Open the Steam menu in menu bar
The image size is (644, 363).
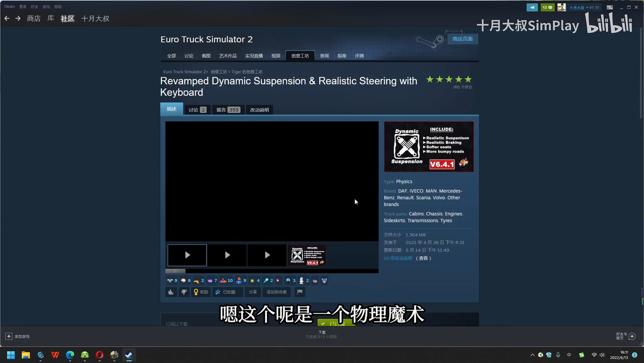point(9,6)
